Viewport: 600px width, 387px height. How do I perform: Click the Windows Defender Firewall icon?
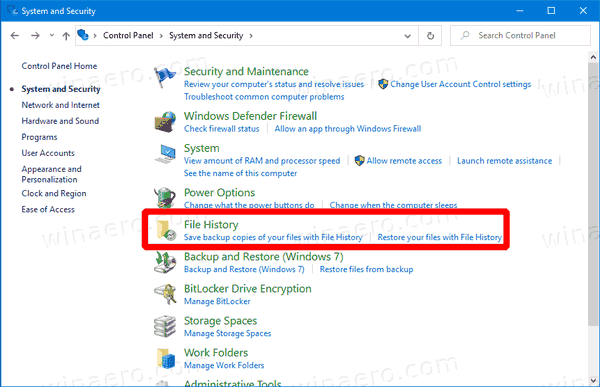(165, 122)
